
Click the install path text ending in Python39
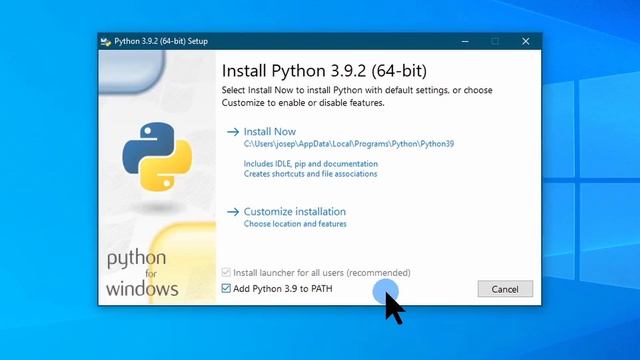pos(349,144)
